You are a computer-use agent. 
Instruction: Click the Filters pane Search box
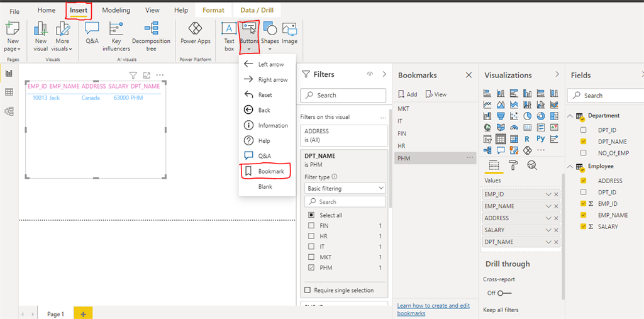click(x=343, y=95)
